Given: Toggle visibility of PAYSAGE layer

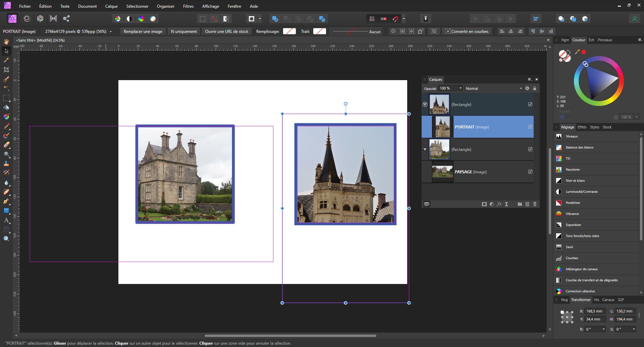Looking at the screenshot, I should [530, 172].
